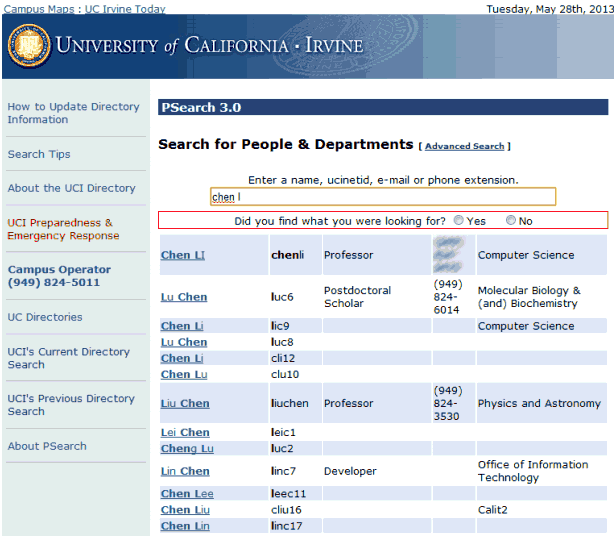This screenshot has height=536, width=615.
Task: Open Lu Chen result with ucinetid luc6
Action: (184, 297)
